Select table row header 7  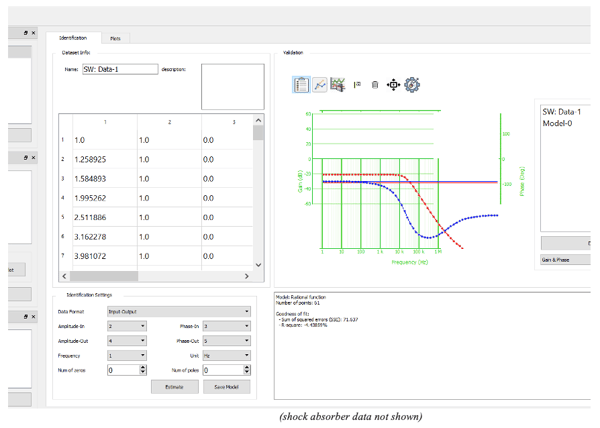pyautogui.click(x=63, y=256)
